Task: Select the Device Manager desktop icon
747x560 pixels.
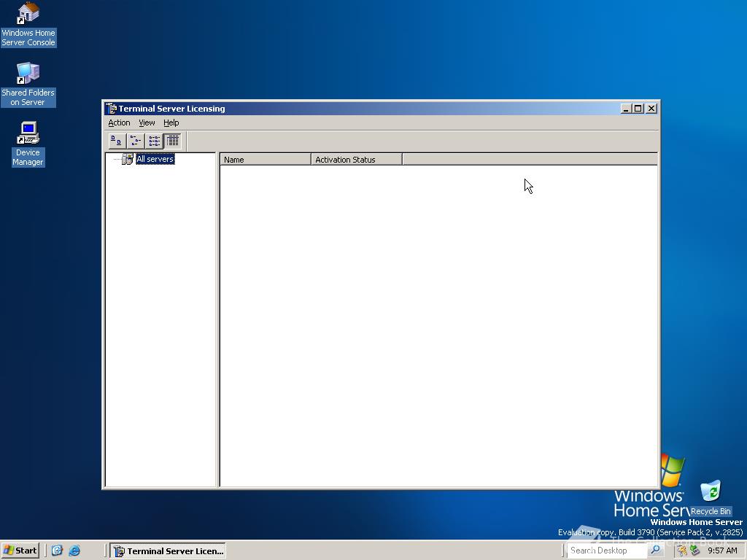Action: pos(28,144)
